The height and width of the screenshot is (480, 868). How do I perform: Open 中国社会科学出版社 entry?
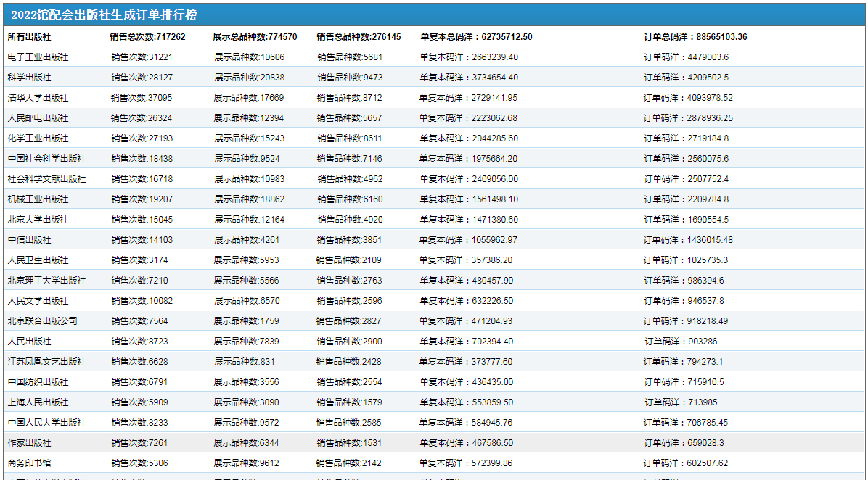tap(46, 159)
